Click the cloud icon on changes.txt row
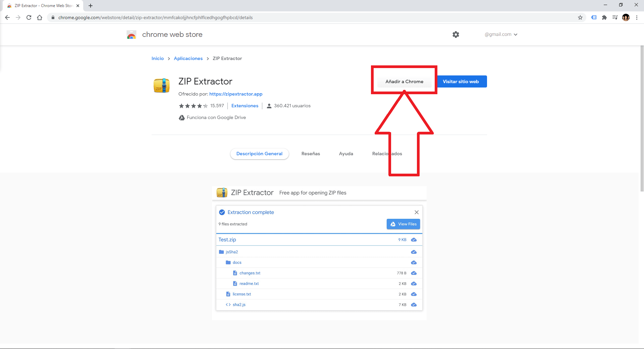644x349 pixels. 414,273
